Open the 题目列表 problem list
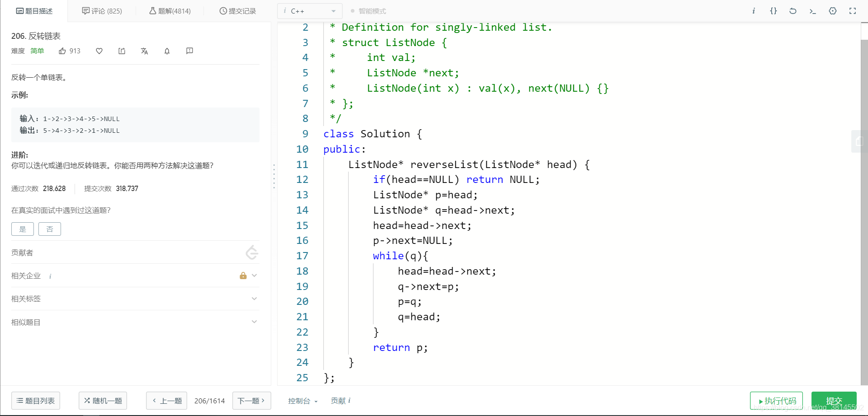The image size is (868, 416). [36, 401]
